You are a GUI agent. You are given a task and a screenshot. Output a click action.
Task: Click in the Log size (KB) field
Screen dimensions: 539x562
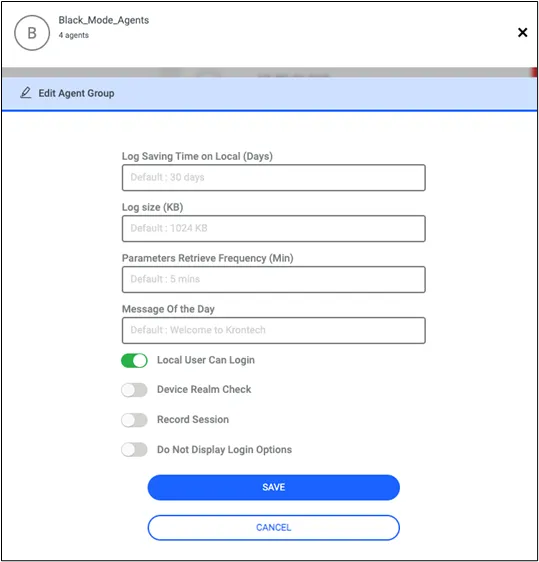pos(273,228)
